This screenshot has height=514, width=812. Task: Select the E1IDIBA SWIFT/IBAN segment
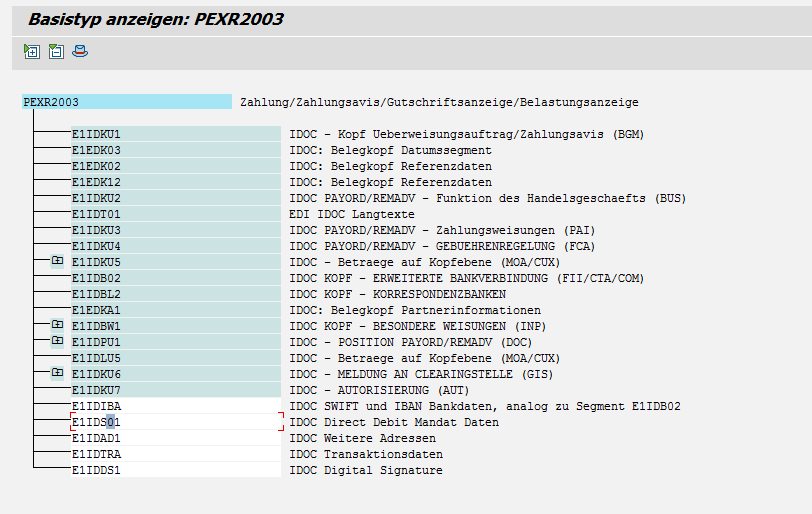tap(96, 406)
